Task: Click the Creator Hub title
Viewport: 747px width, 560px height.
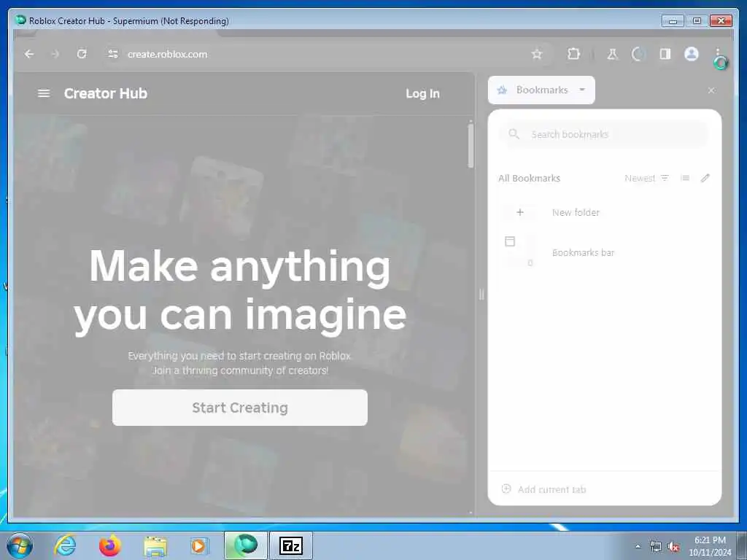Action: point(106,93)
